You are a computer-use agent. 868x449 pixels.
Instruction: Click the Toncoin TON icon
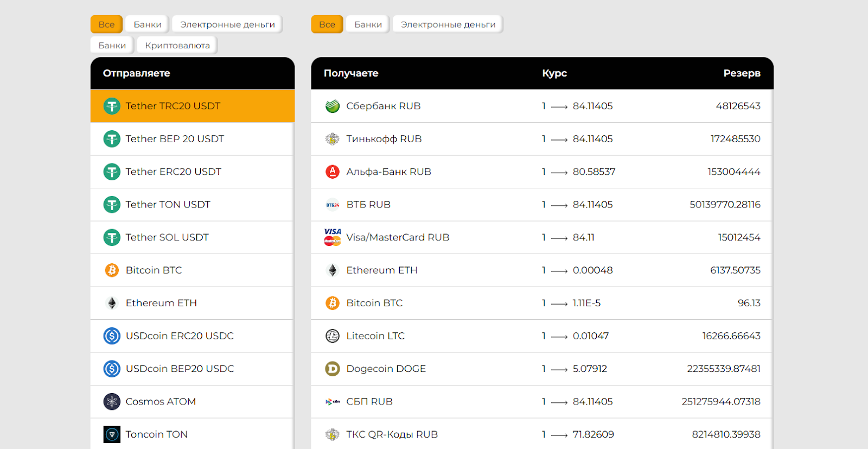click(112, 434)
